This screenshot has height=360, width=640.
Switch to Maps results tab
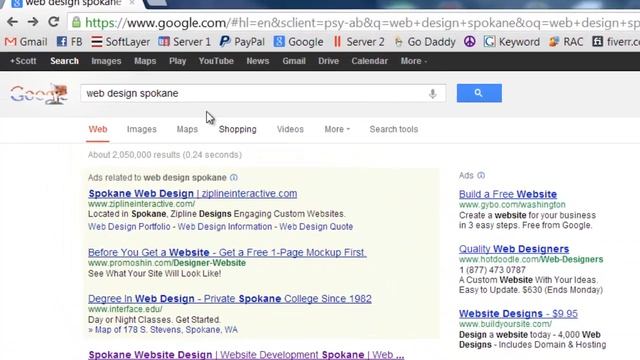click(x=187, y=129)
